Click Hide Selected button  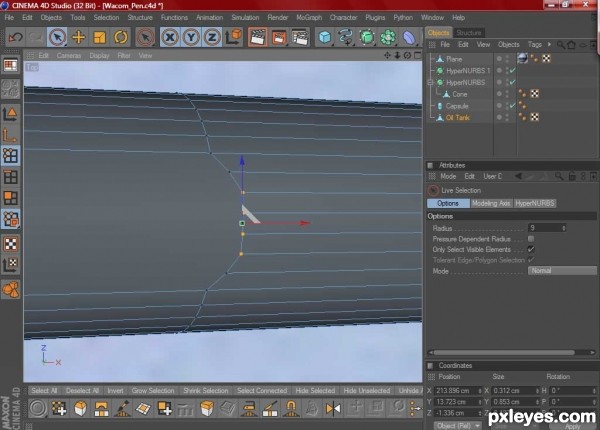pyautogui.click(x=315, y=391)
